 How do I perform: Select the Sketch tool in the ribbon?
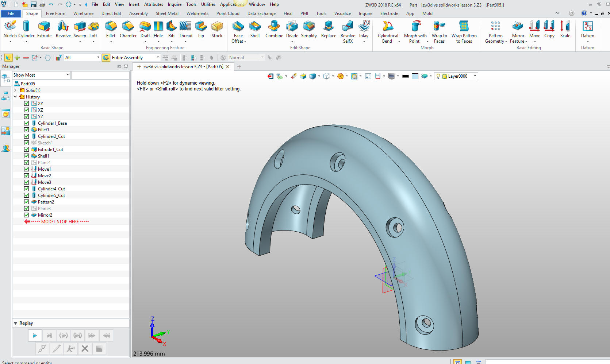pyautogui.click(x=10, y=29)
